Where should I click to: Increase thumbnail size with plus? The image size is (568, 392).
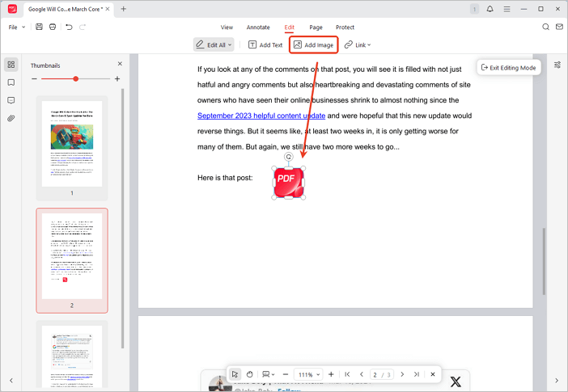[x=117, y=78]
